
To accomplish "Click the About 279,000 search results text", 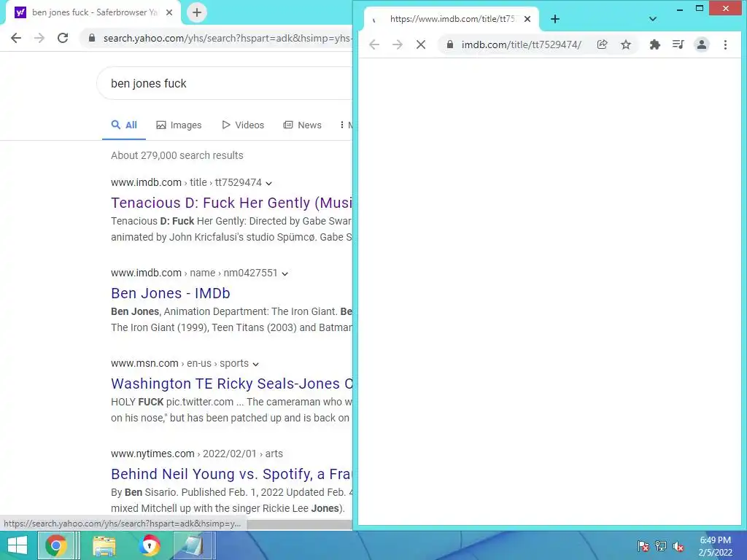I will (177, 155).
